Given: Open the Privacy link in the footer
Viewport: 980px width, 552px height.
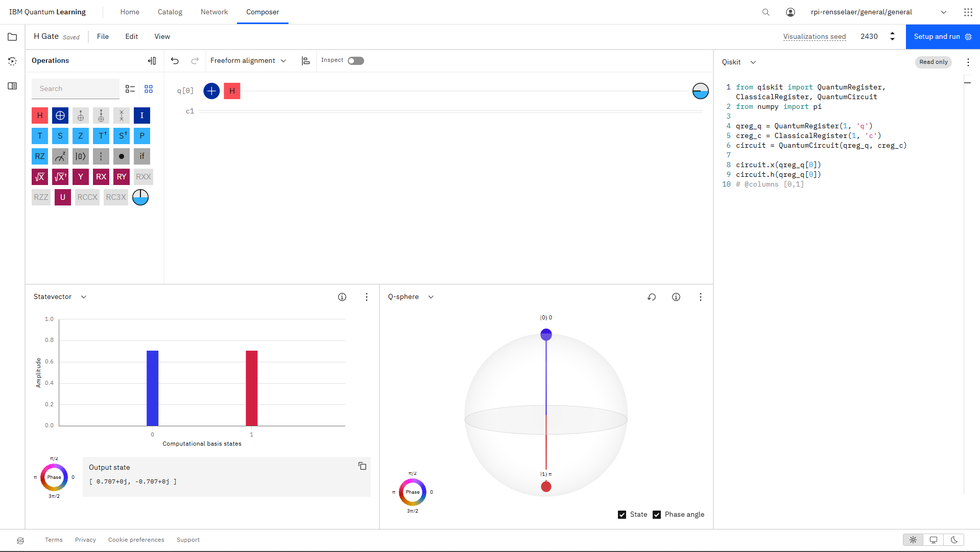Looking at the screenshot, I should (x=85, y=540).
